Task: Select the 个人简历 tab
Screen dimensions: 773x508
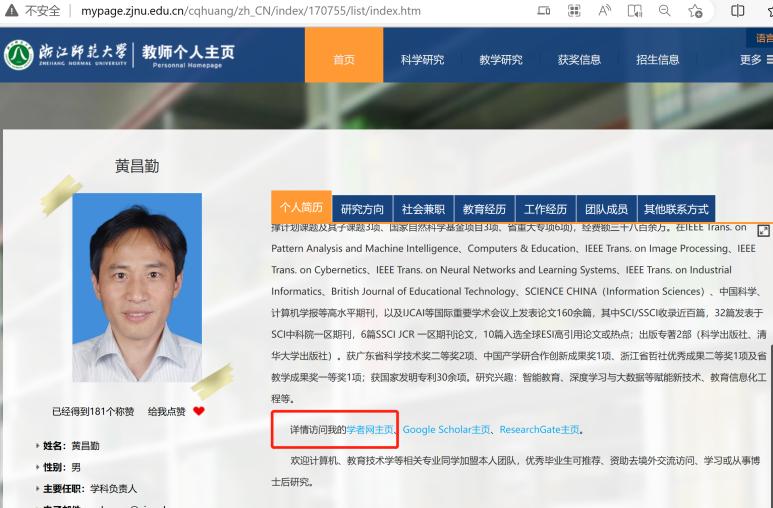Action: pos(301,207)
